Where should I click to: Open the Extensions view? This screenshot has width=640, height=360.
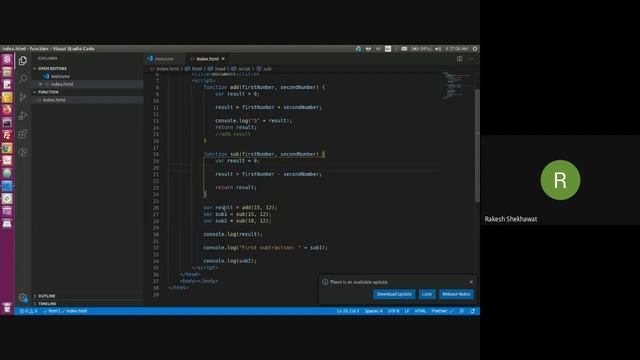[x=23, y=134]
